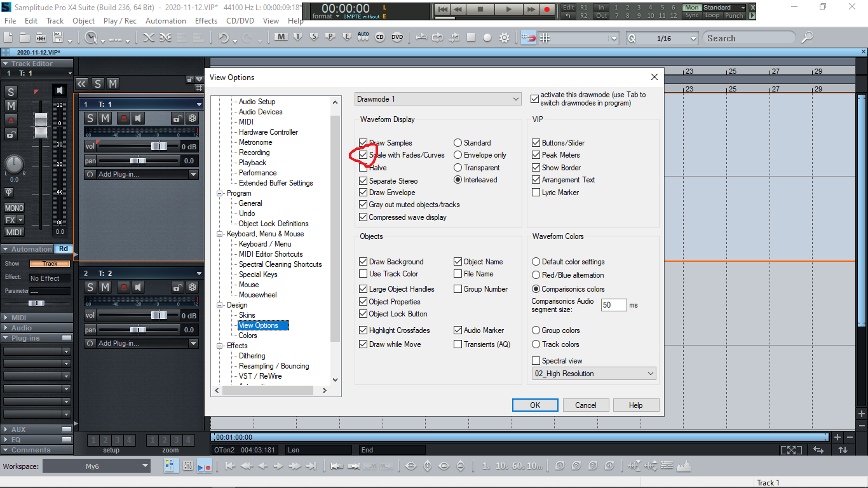Collapse the Design tree node
The image size is (868, 488).
point(220,305)
